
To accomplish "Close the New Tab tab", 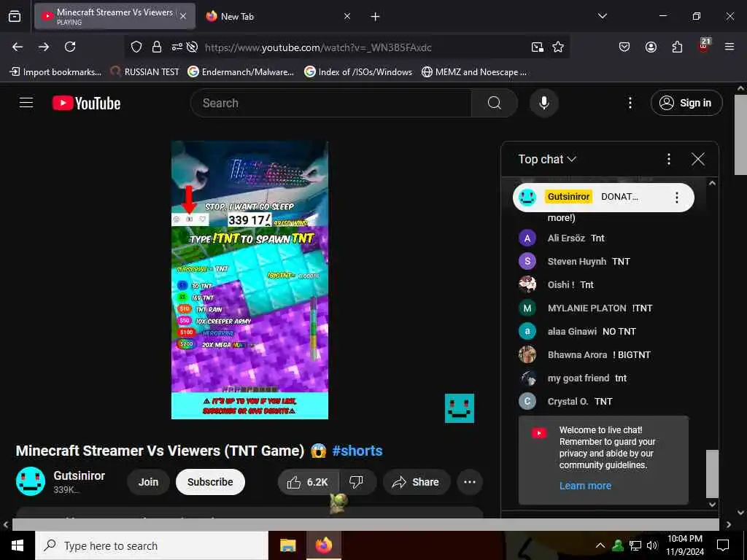I will [x=347, y=17].
